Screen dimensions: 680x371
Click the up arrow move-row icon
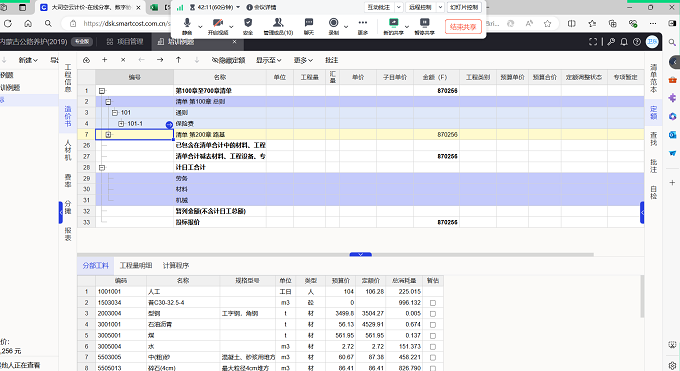[x=178, y=60]
